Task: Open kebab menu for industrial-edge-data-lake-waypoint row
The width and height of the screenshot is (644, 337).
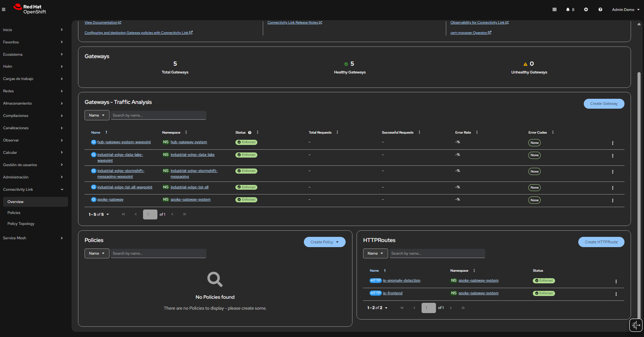Action: (613, 156)
